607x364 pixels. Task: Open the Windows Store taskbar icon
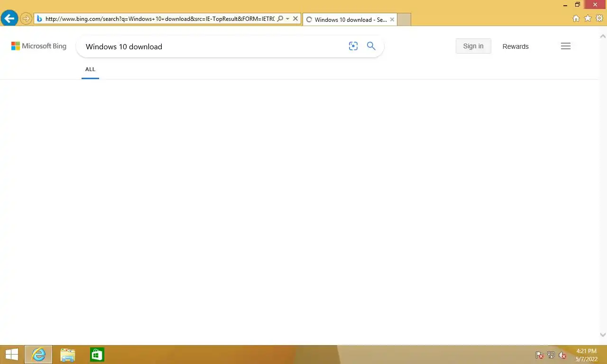[x=97, y=355]
